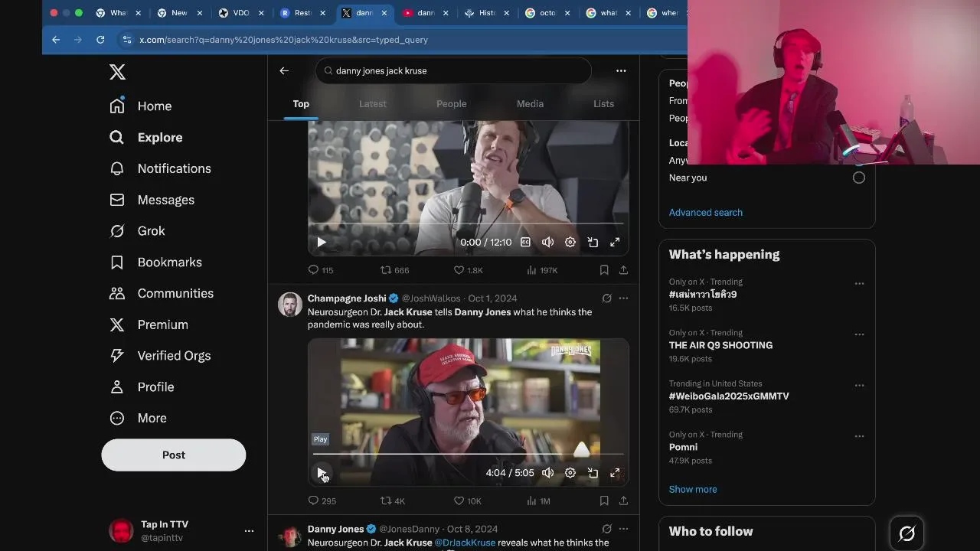Reply to the post with 115 replies

point(320,270)
